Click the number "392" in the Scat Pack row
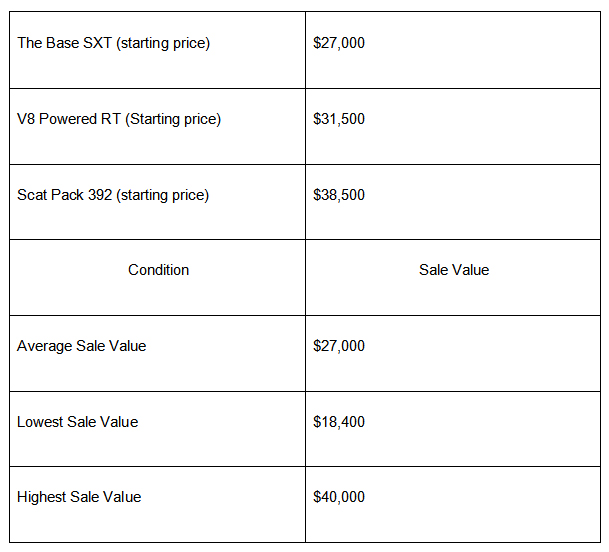Viewport: 609px width, 552px height. point(99,195)
